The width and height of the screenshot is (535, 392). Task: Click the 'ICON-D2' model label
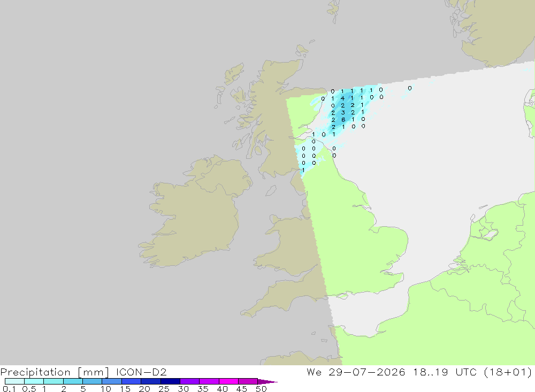(x=141, y=372)
